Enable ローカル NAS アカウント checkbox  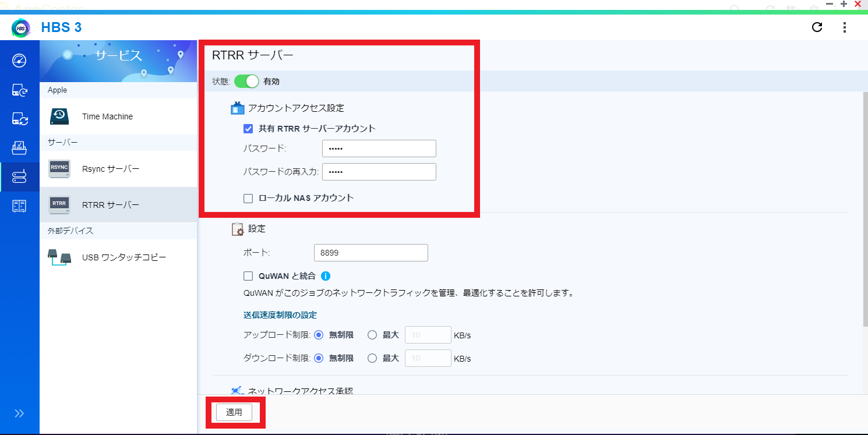[248, 198]
